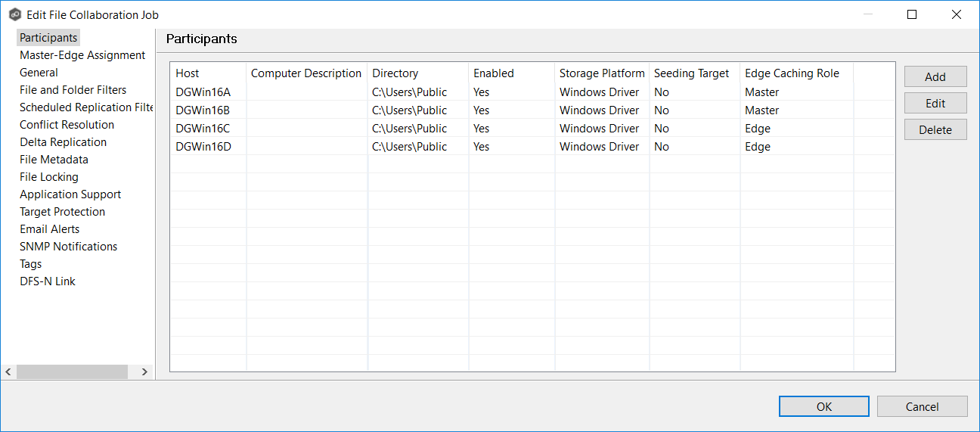Go to Conflict Resolution settings
This screenshot has height=432, width=980.
[67, 125]
